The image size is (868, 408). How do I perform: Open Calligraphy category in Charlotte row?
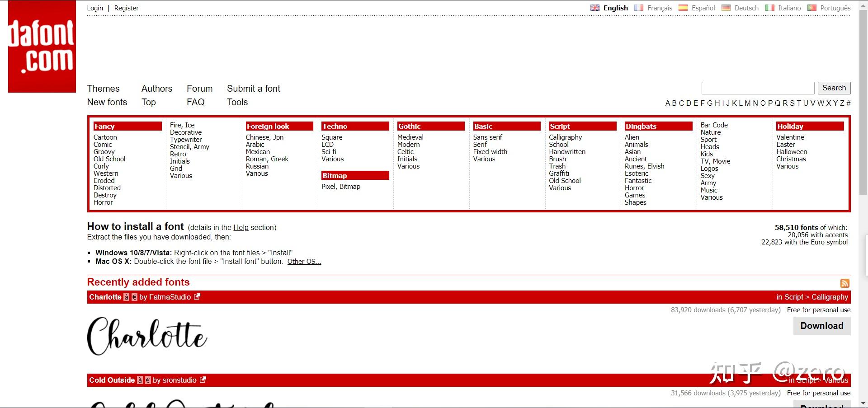[830, 297]
